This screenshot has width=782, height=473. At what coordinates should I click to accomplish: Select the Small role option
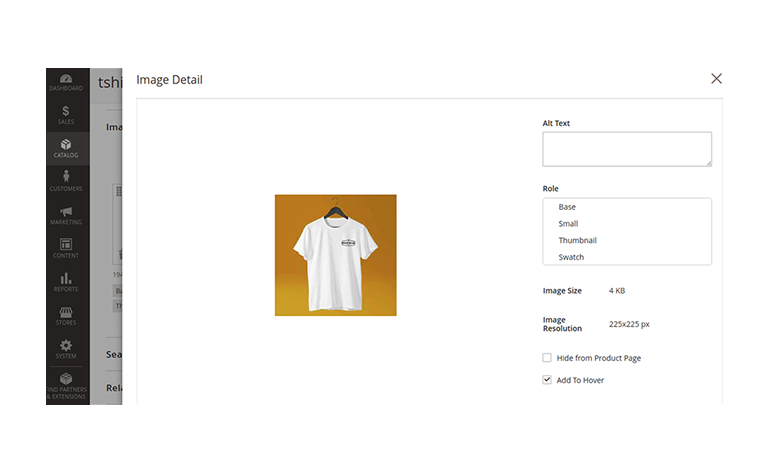tap(568, 224)
